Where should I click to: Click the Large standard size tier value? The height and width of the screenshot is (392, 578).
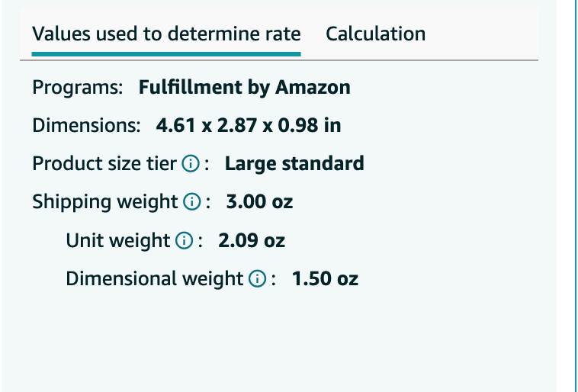[294, 164]
